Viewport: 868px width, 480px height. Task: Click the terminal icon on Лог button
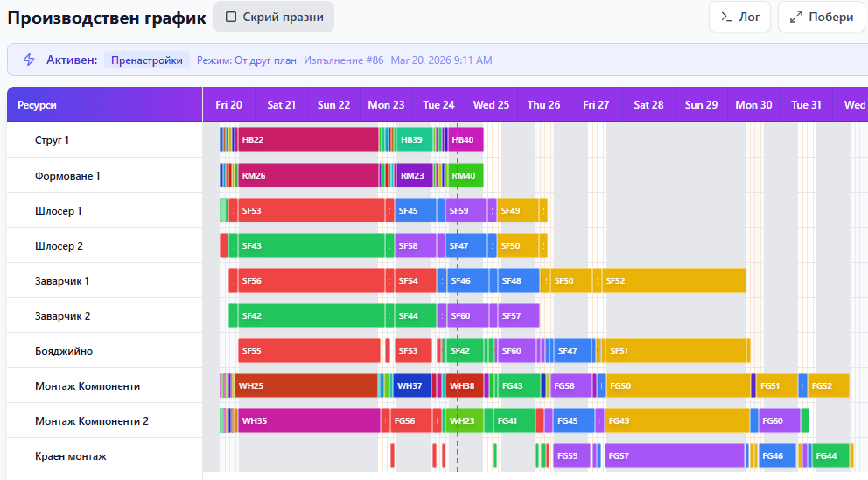pyautogui.click(x=726, y=17)
